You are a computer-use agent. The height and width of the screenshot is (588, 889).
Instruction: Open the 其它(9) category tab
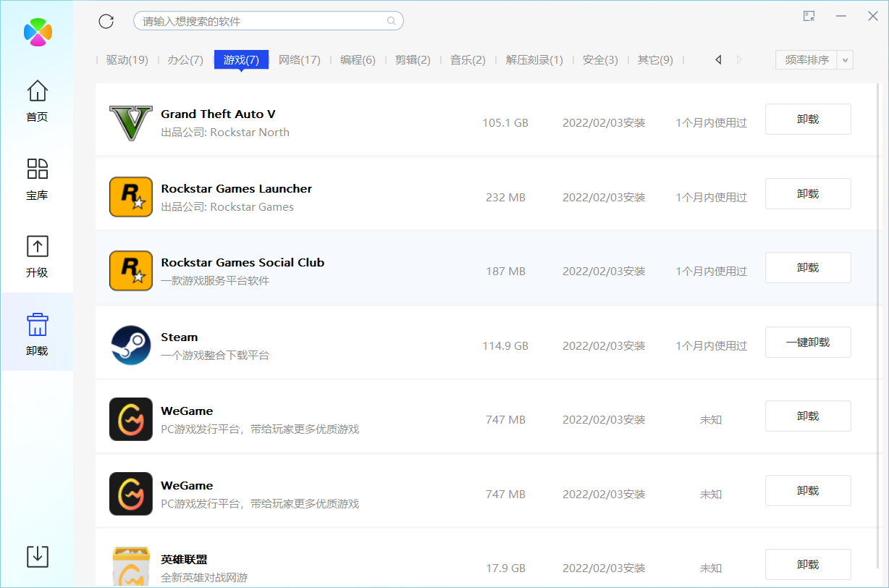click(655, 60)
